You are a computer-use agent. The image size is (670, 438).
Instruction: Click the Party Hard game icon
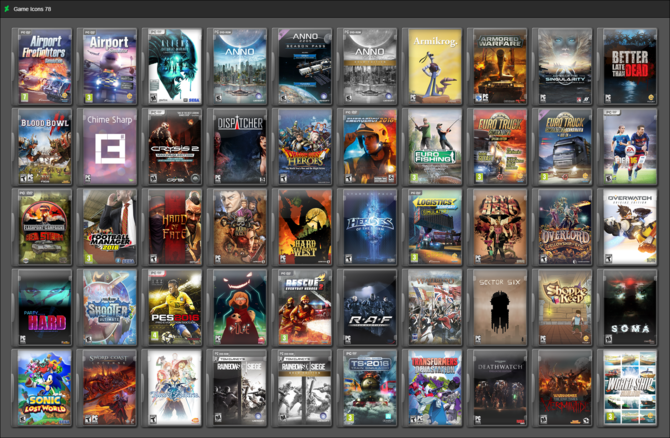point(43,307)
